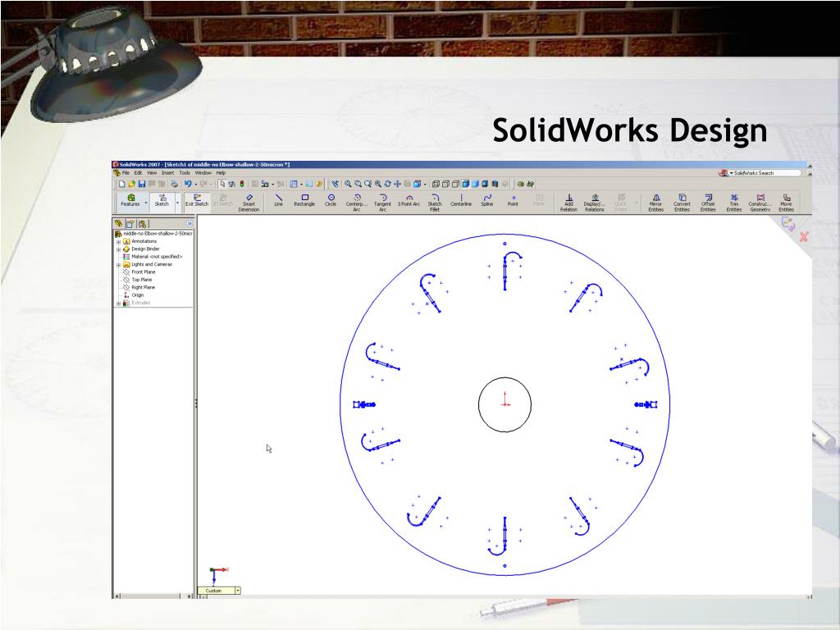Screen dimensions: 840x630
Task: Open the Help menu
Action: pos(221,173)
